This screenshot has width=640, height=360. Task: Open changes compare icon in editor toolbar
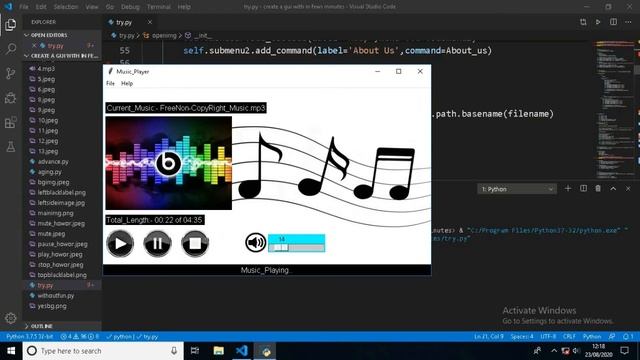pos(583,22)
